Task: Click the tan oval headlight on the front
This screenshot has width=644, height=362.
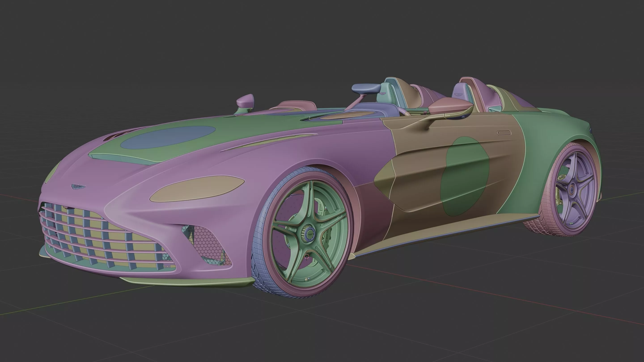Action: click(x=197, y=188)
